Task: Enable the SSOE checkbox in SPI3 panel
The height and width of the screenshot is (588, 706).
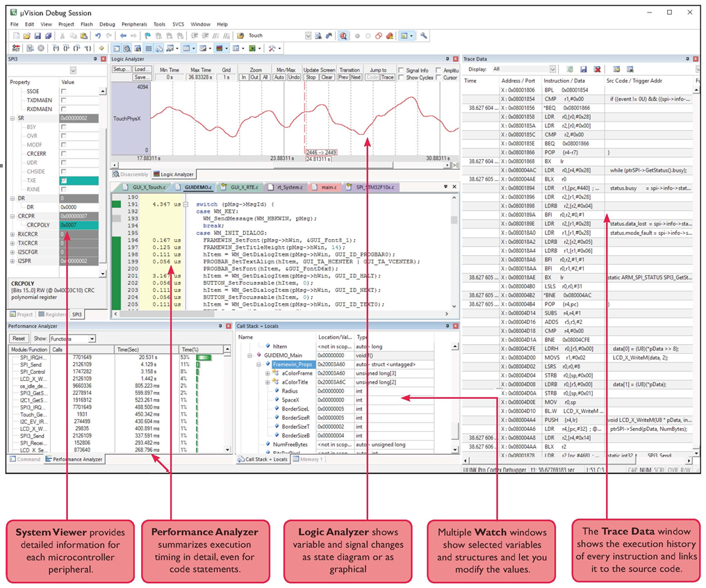Action: 64,92
